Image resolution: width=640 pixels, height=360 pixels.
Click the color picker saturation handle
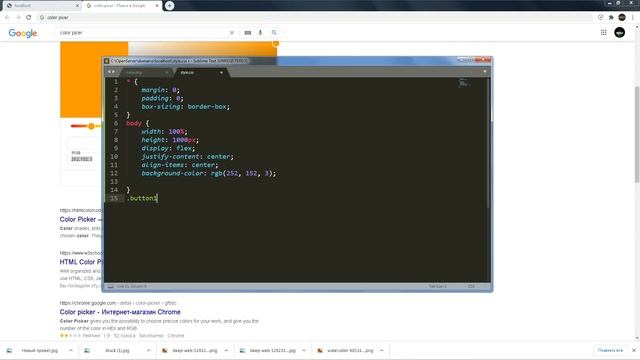tap(276, 43)
